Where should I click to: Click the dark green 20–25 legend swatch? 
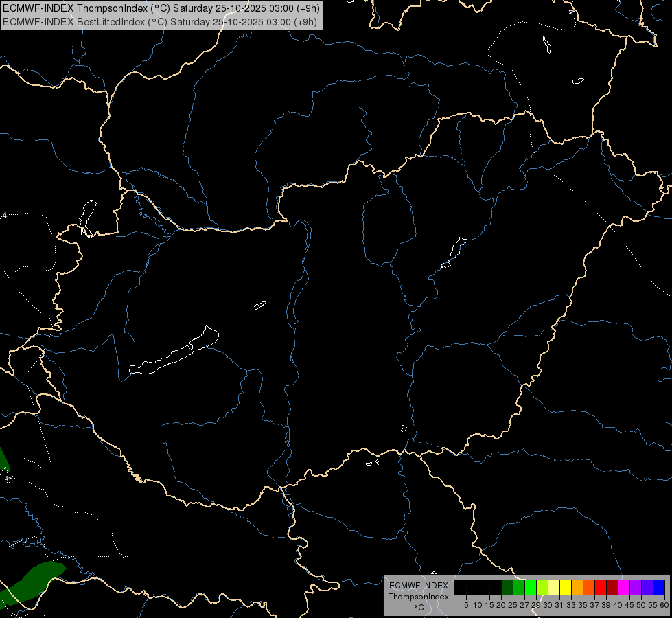click(507, 587)
